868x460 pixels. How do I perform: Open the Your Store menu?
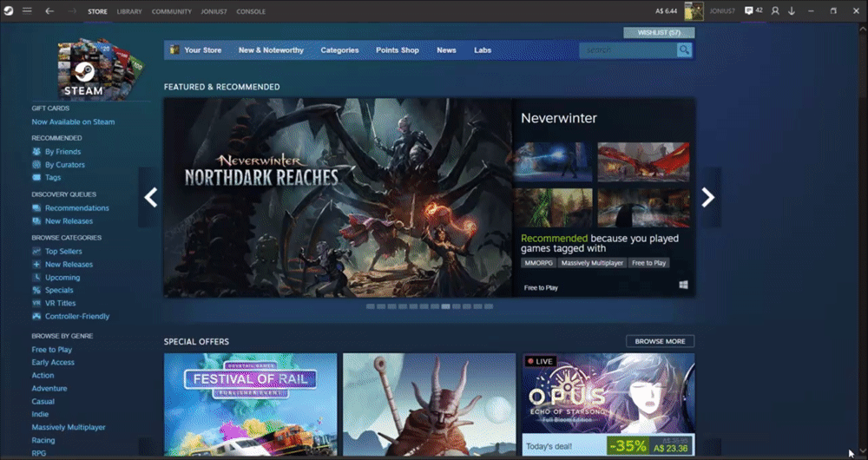(202, 49)
